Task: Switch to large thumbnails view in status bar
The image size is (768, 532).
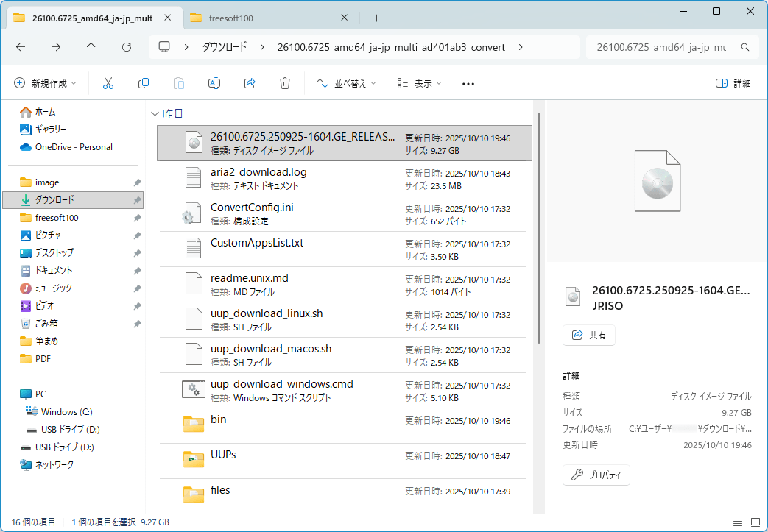Action: 754,522
